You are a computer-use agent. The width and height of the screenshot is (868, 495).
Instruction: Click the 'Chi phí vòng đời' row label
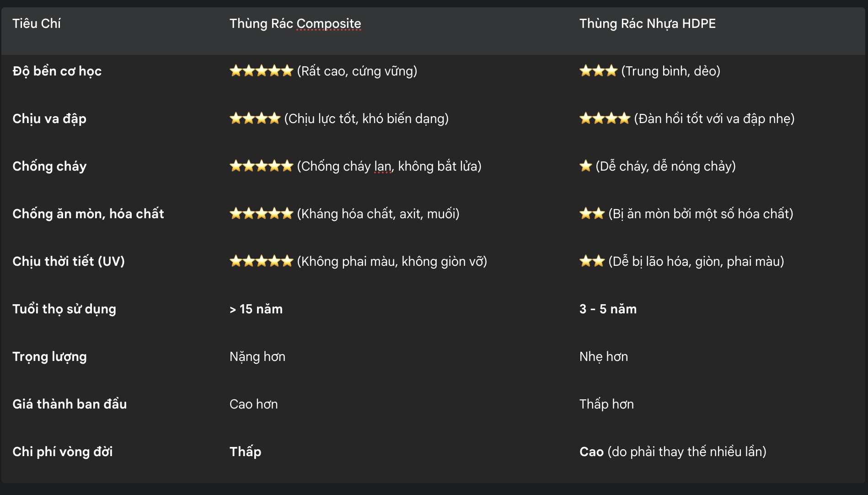(63, 452)
